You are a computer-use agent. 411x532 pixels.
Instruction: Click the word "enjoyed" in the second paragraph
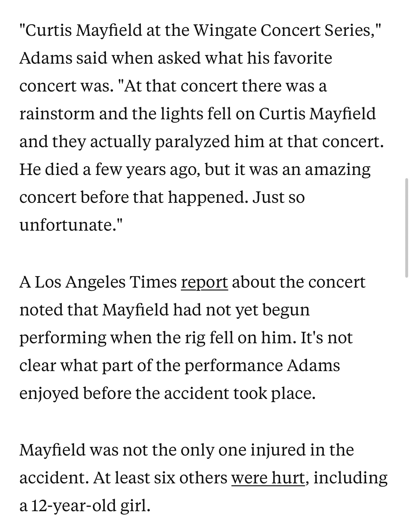pos(49,393)
